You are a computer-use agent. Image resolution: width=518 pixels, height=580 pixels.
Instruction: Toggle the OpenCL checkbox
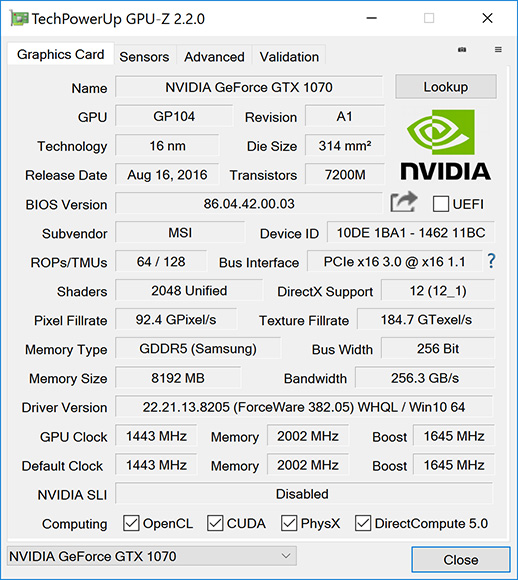[131, 523]
